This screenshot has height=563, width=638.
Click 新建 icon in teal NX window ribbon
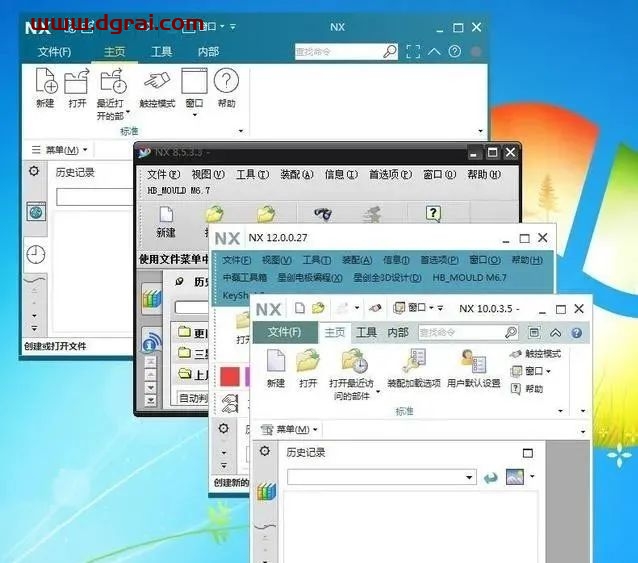point(46,81)
